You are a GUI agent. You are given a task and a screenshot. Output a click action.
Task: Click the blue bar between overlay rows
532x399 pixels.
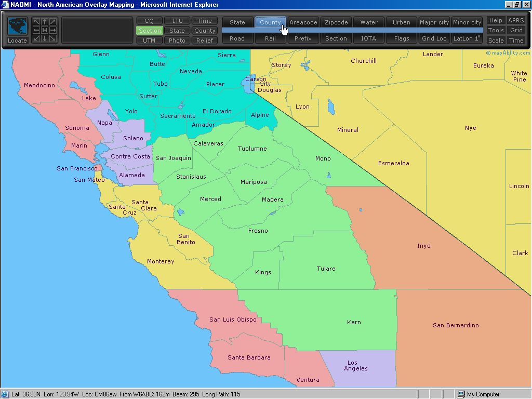point(353,30)
